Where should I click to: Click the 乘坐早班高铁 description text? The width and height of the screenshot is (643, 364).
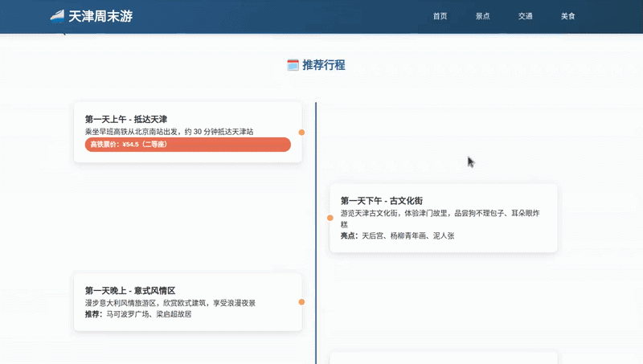pos(169,132)
